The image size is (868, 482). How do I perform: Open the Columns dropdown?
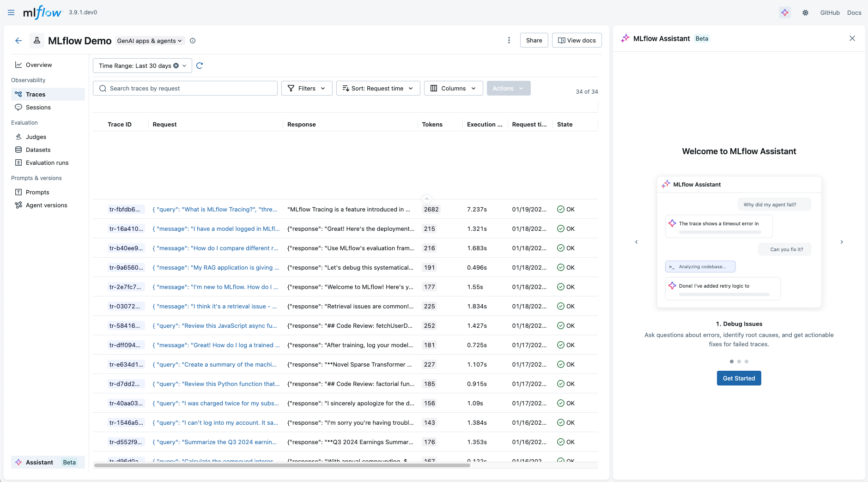pyautogui.click(x=453, y=88)
